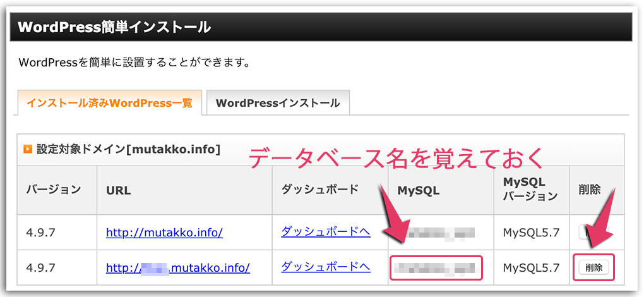Click the blurred MySQL database name in first row
The height and width of the screenshot is (297, 644).
tap(439, 233)
